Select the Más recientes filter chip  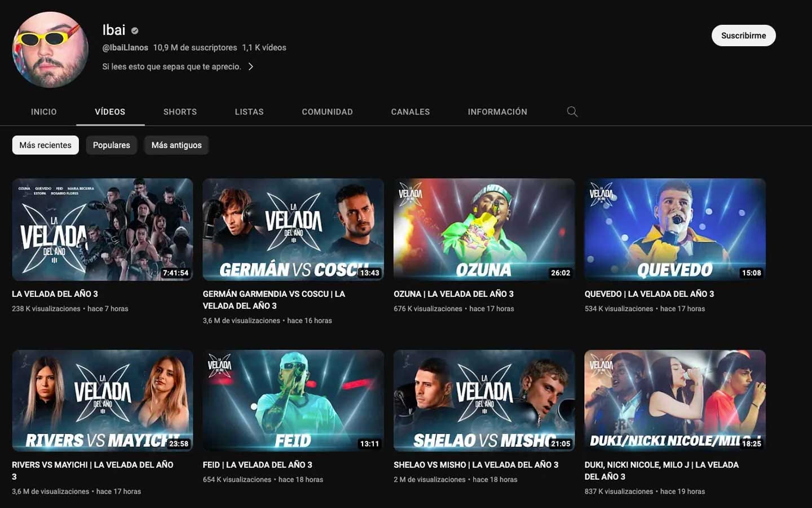pos(46,145)
